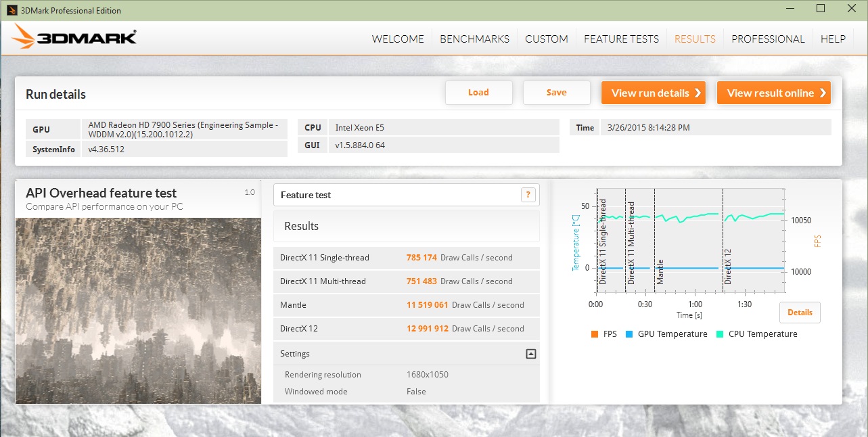Click the "FPS" legend label
Screen dimensions: 868x437
click(x=610, y=334)
